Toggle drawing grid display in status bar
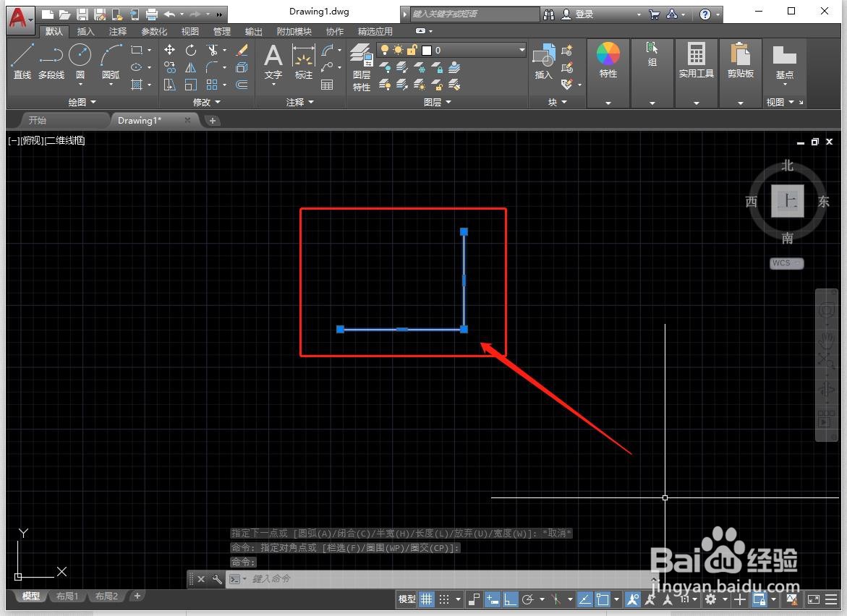This screenshot has width=847, height=616. tap(427, 599)
